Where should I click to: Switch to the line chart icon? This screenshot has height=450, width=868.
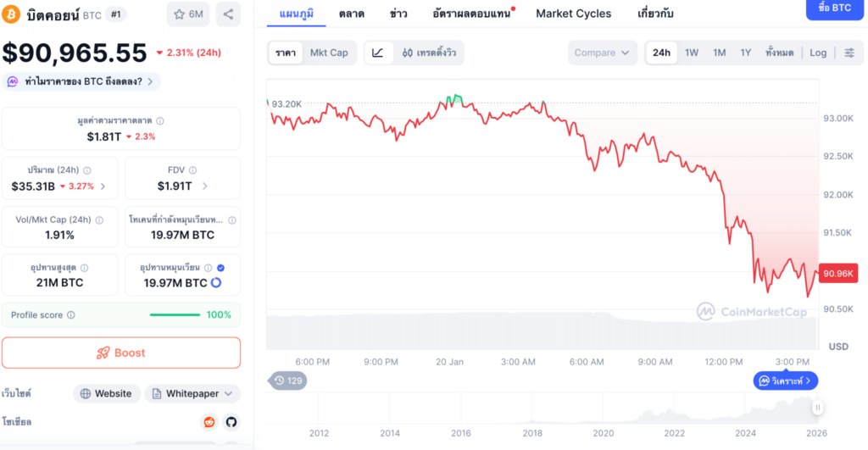pos(377,53)
